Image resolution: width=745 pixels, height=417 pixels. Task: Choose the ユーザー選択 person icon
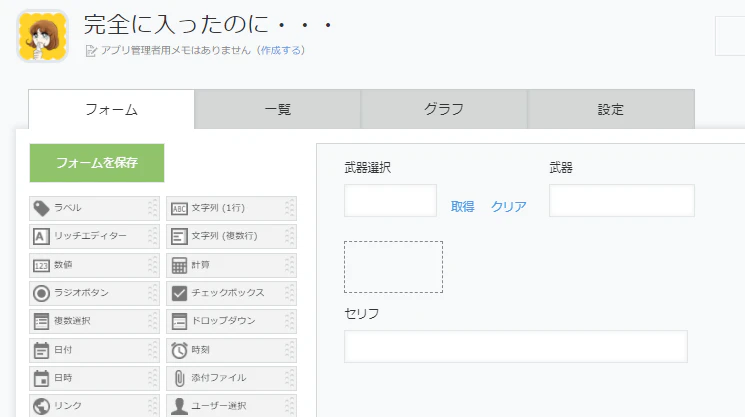pos(179,406)
